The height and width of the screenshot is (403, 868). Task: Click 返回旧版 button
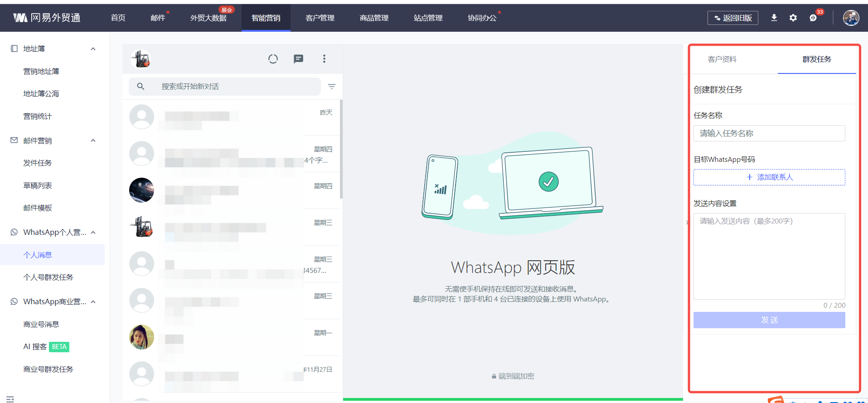pos(733,18)
